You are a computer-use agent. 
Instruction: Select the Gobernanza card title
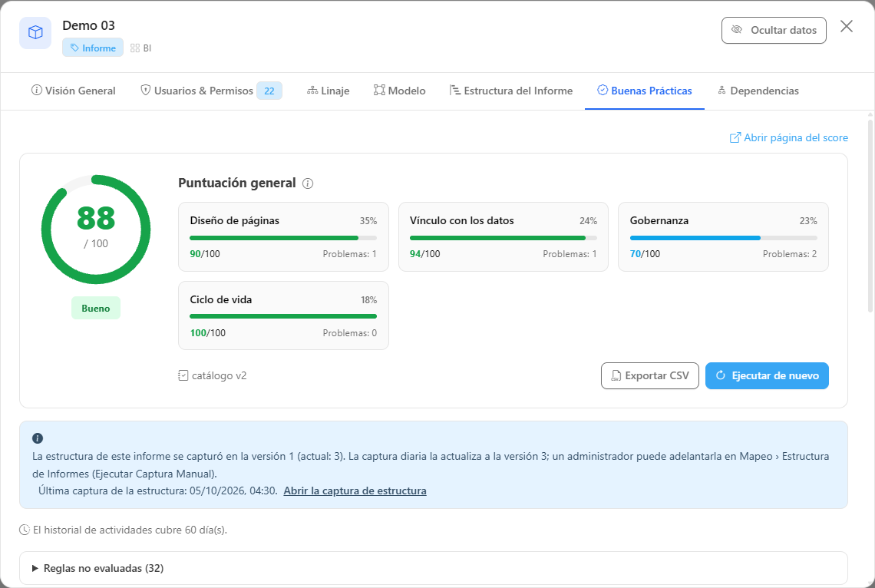point(659,220)
